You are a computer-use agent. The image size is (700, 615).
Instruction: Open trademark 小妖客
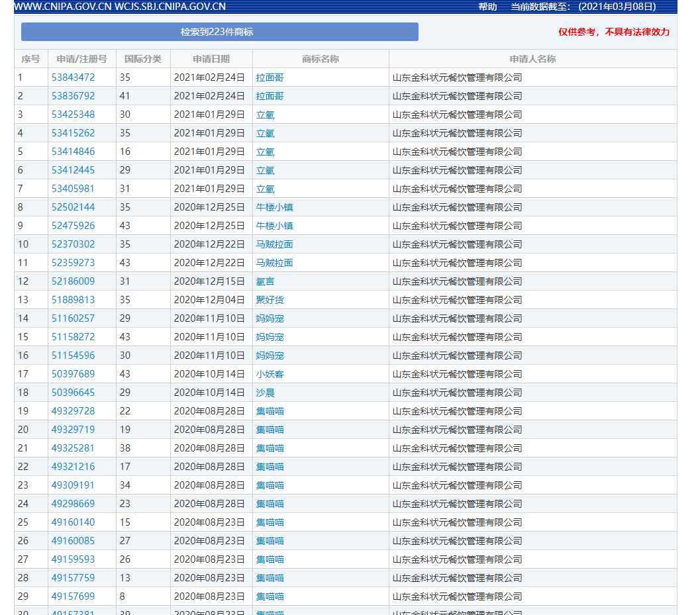[x=270, y=374]
